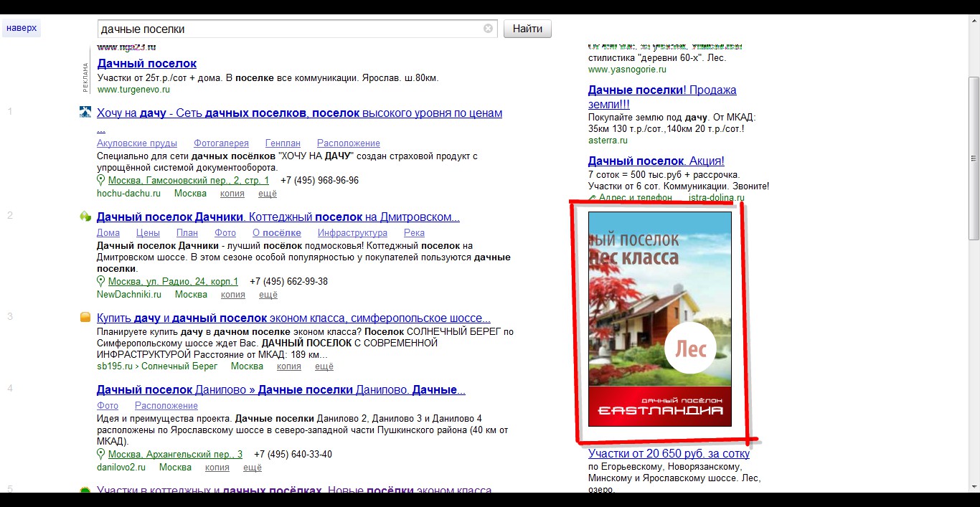
Task: Open the danilovo2.ru site link
Action: click(121, 468)
